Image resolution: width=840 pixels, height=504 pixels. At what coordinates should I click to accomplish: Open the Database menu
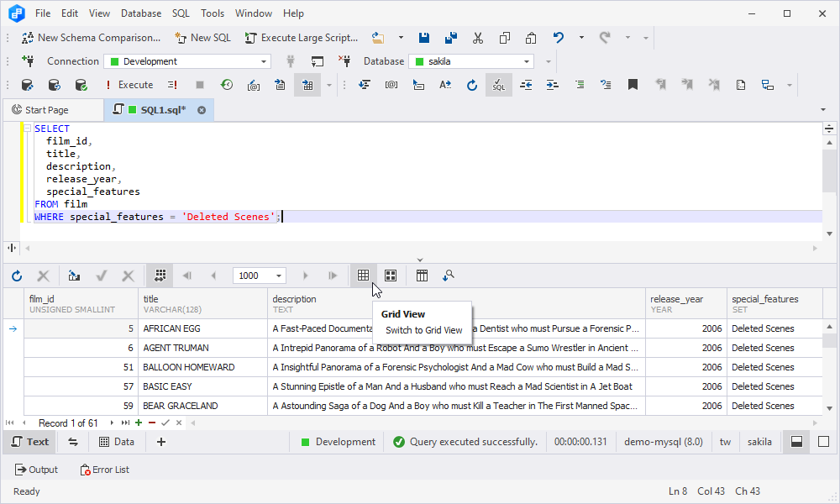(141, 13)
